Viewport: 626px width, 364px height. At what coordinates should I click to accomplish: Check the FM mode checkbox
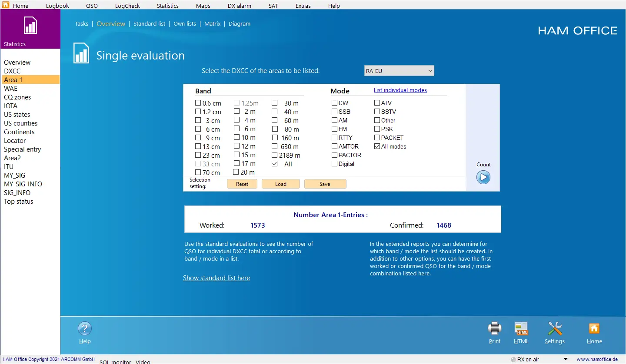pos(334,129)
